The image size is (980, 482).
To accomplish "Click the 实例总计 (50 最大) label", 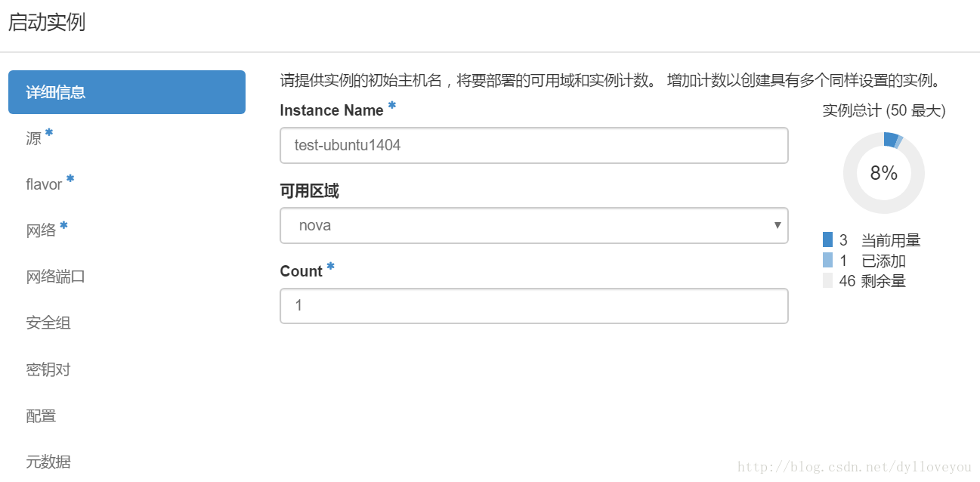I will pos(884,111).
